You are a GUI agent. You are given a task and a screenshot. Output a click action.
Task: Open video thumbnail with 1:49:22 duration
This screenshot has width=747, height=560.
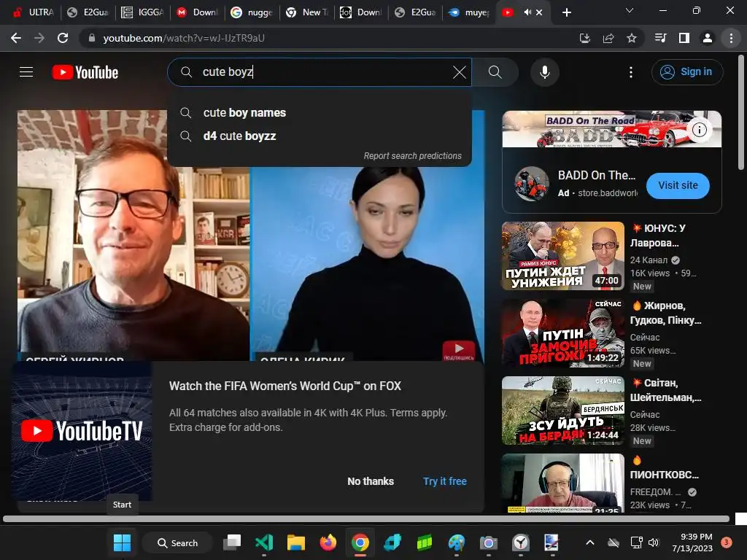[x=563, y=333]
